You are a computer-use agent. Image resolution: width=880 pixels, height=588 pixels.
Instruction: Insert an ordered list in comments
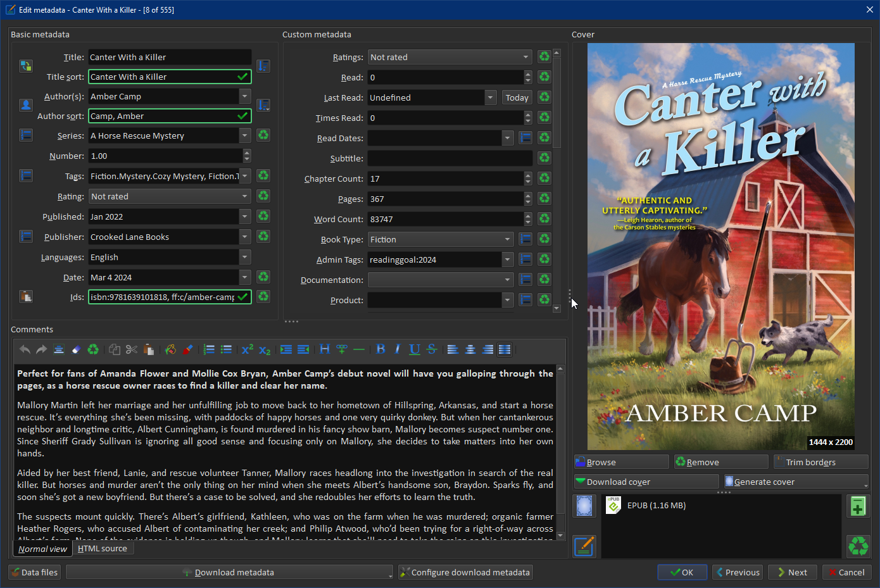[x=209, y=349]
